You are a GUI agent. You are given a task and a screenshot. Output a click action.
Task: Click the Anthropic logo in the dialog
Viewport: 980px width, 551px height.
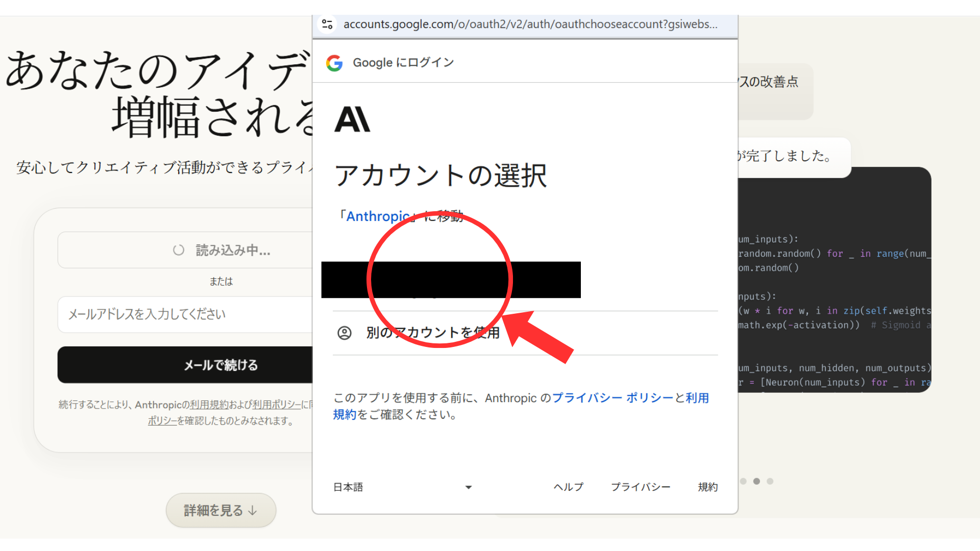[x=352, y=119]
